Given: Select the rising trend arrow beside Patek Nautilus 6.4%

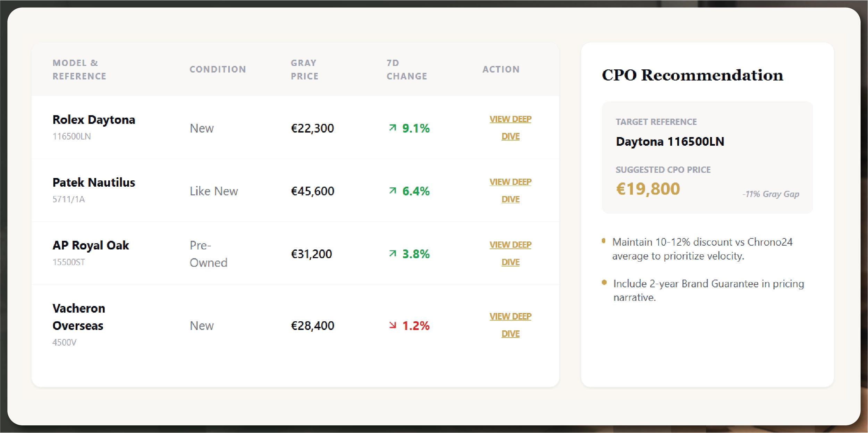Looking at the screenshot, I should click(393, 190).
